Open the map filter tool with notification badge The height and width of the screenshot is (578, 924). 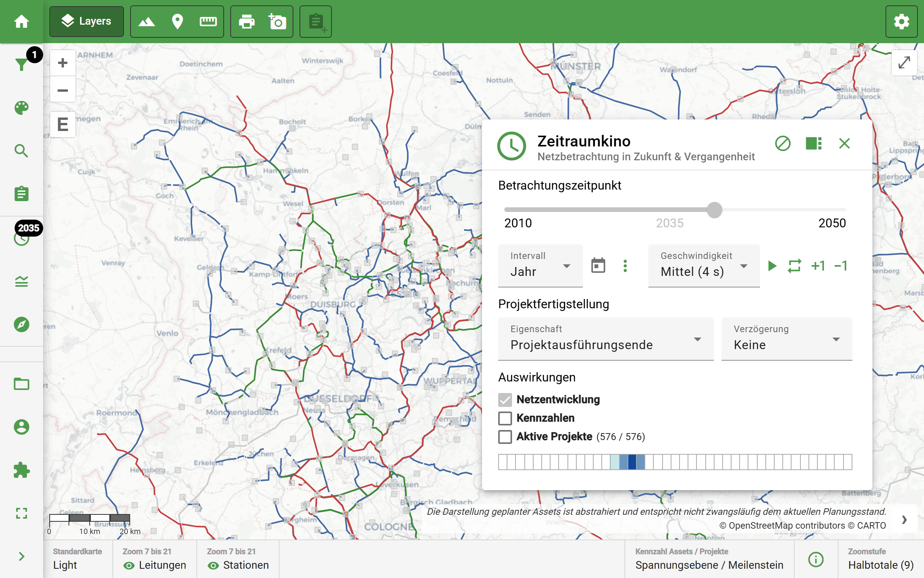point(22,65)
